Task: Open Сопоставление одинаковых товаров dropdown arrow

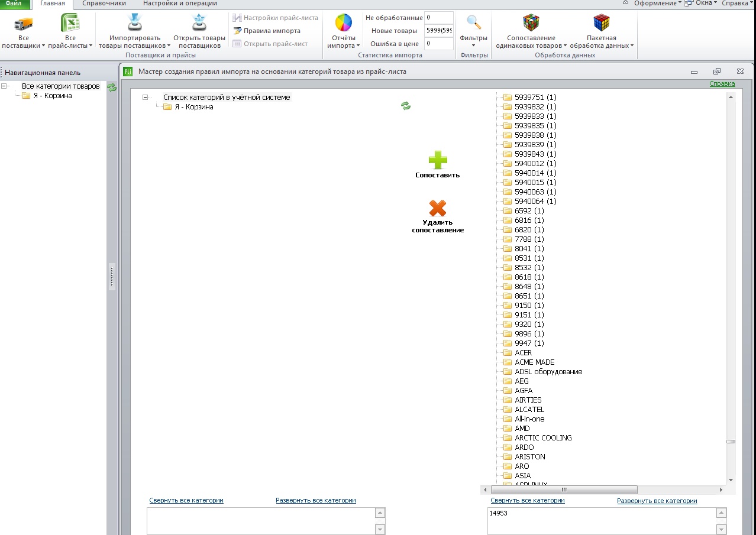Action: (565, 46)
